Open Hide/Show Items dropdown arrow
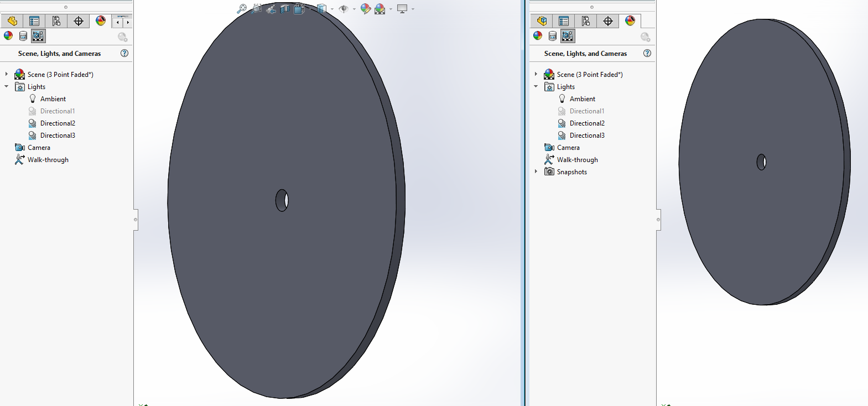Screen dimensions: 868x406 pyautogui.click(x=354, y=9)
